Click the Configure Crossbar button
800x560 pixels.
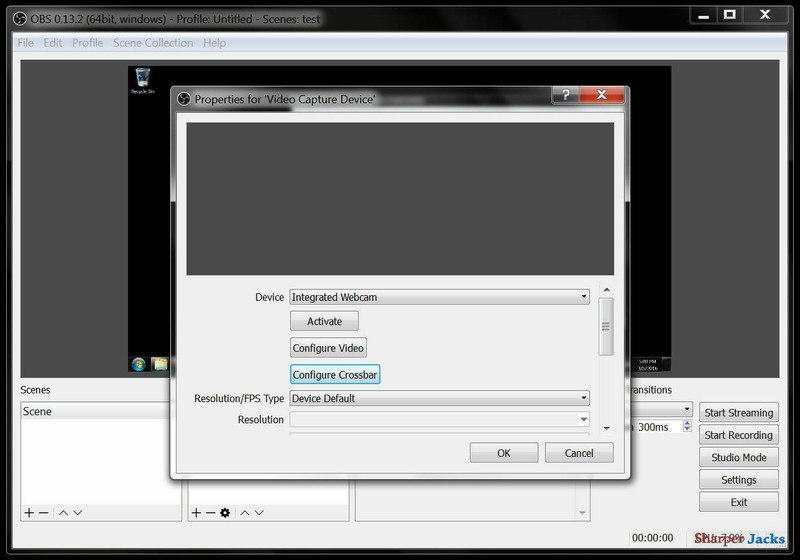[335, 374]
